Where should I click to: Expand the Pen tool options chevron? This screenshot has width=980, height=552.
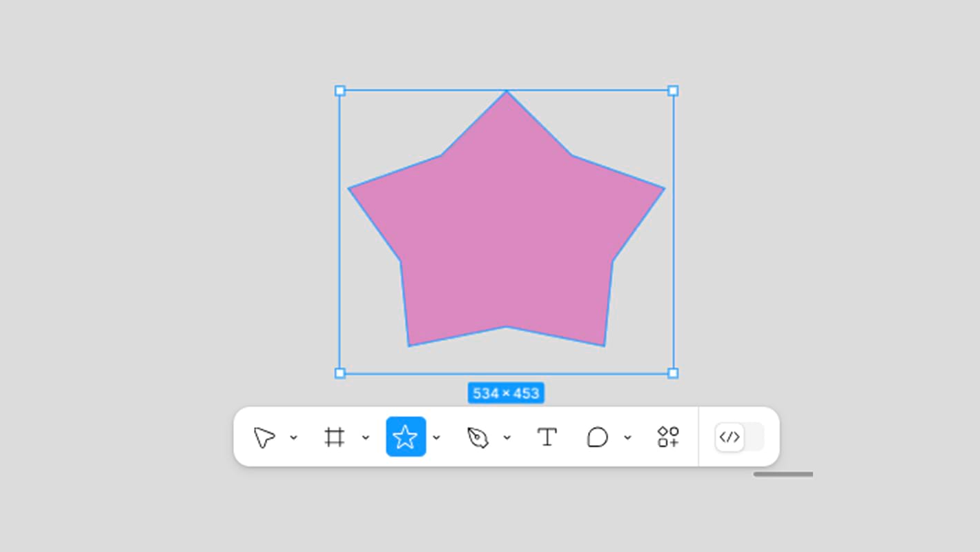507,437
